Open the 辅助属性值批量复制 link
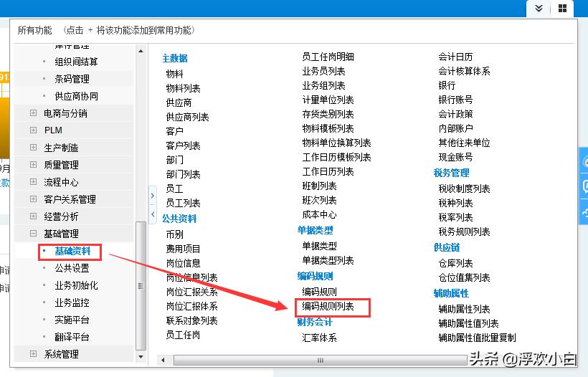Viewport: 588px width, 377px height. pos(478,338)
